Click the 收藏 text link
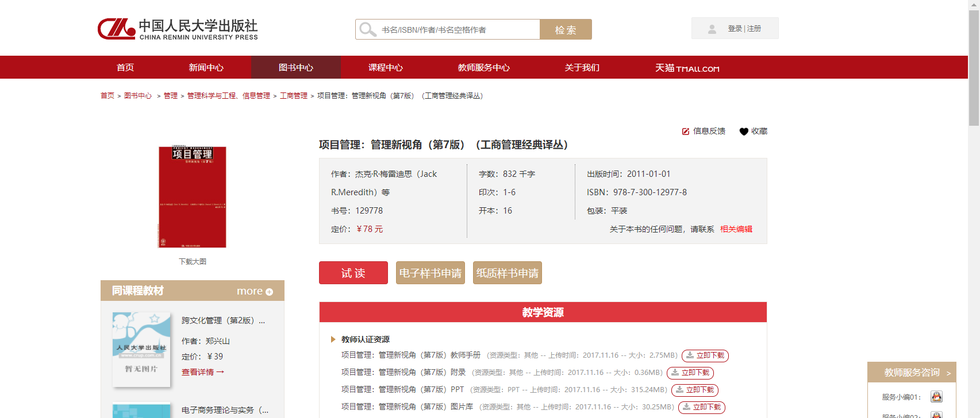 pos(759,131)
